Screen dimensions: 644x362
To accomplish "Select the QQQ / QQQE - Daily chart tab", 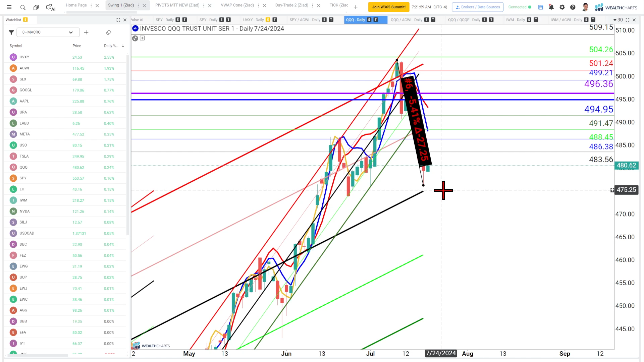I will click(x=464, y=20).
